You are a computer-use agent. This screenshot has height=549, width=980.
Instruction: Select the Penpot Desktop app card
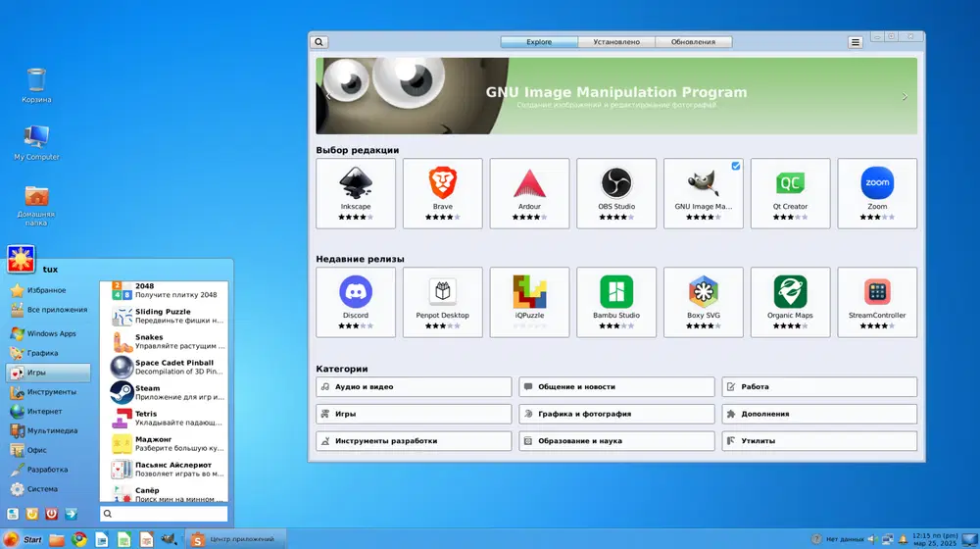(x=443, y=302)
